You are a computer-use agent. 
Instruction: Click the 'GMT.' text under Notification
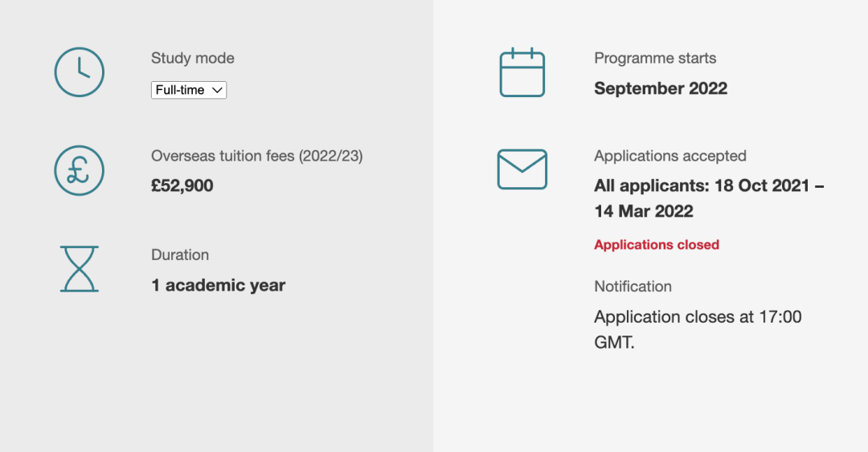tap(615, 343)
